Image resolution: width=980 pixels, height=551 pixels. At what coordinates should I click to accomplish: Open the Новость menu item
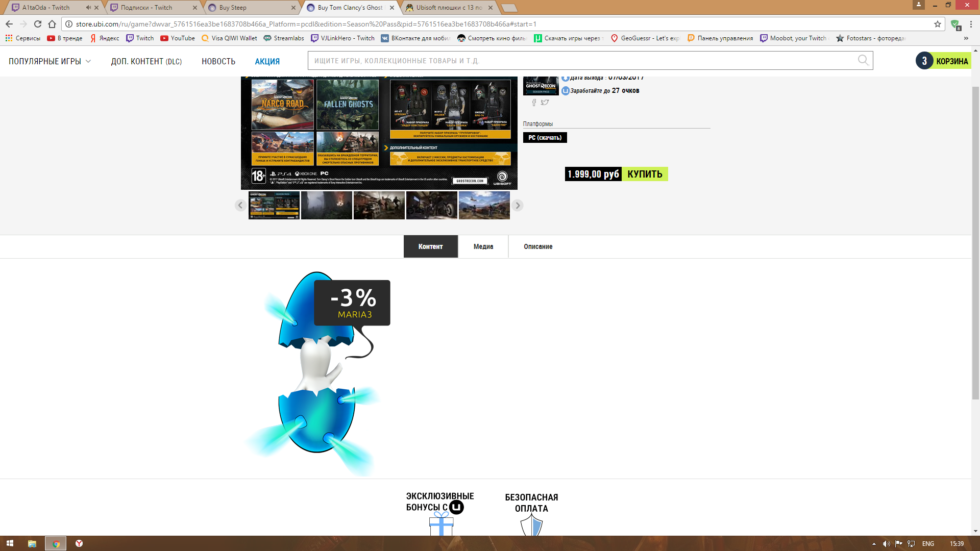(218, 61)
